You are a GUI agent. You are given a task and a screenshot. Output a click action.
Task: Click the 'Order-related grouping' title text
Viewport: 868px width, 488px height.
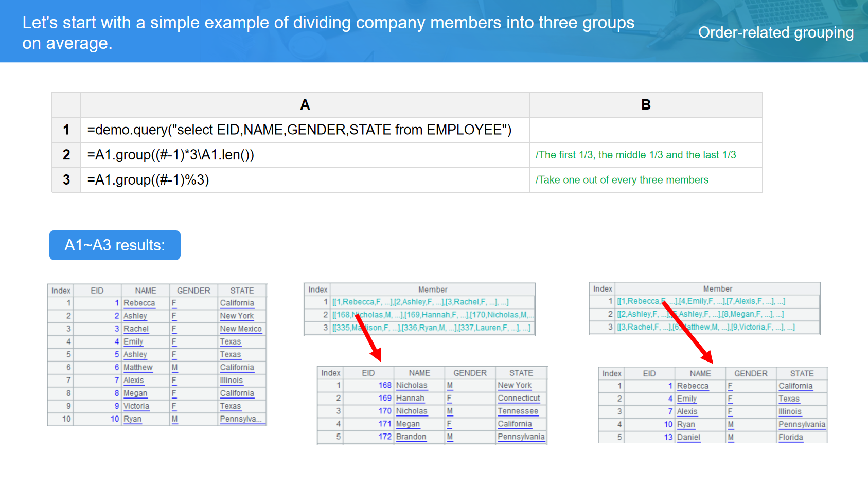[775, 32]
